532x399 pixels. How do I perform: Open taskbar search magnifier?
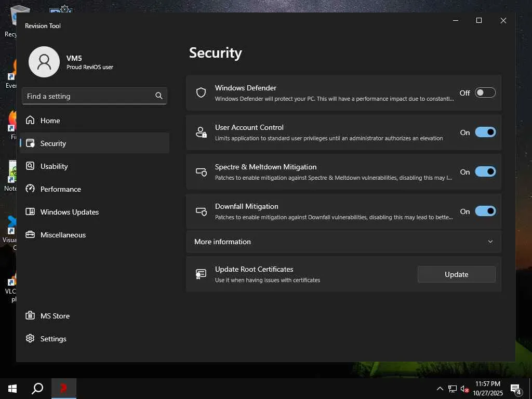37,389
